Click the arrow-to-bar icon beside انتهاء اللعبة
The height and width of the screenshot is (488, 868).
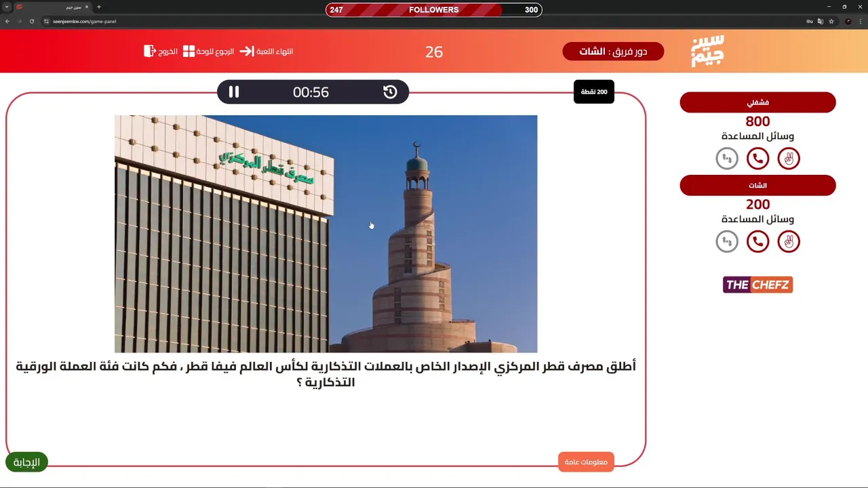tap(247, 52)
